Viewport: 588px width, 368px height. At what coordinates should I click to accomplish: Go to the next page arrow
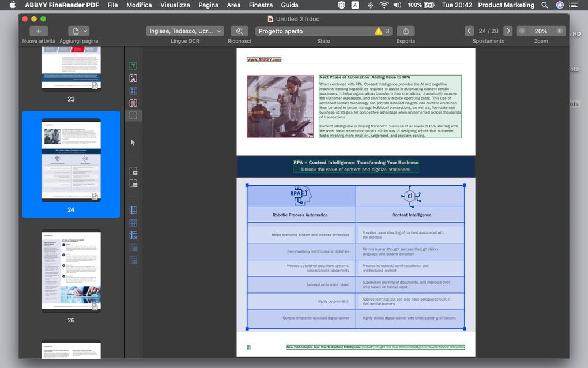pos(507,31)
